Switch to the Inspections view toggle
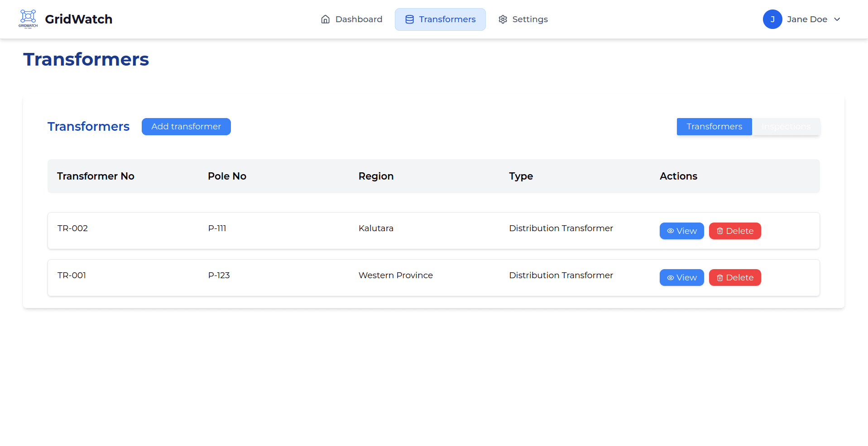 point(786,127)
